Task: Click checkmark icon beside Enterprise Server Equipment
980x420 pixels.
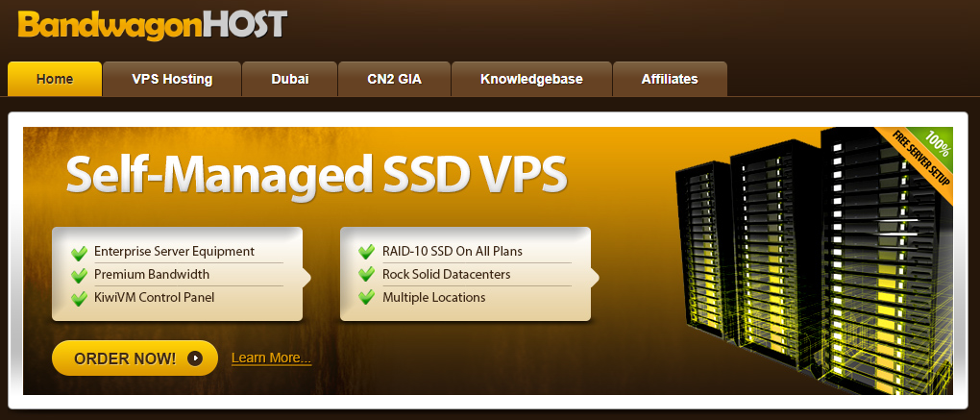Action: tap(80, 253)
